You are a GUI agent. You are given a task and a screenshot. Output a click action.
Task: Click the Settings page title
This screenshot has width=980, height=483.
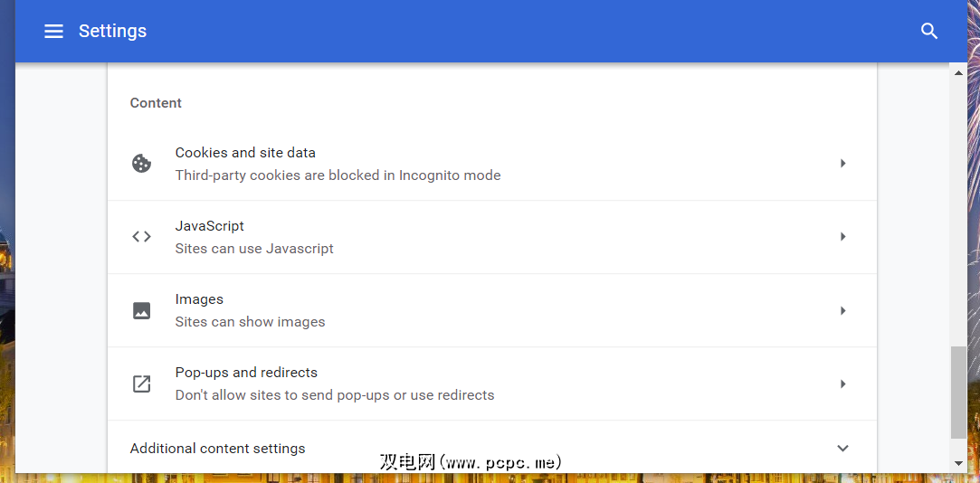coord(112,32)
